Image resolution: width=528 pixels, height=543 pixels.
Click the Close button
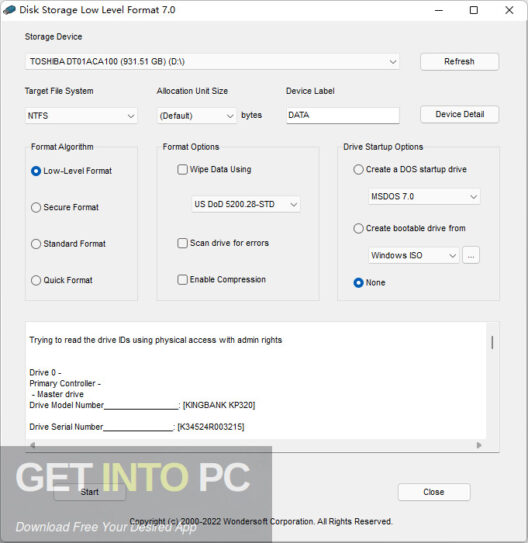click(x=434, y=492)
